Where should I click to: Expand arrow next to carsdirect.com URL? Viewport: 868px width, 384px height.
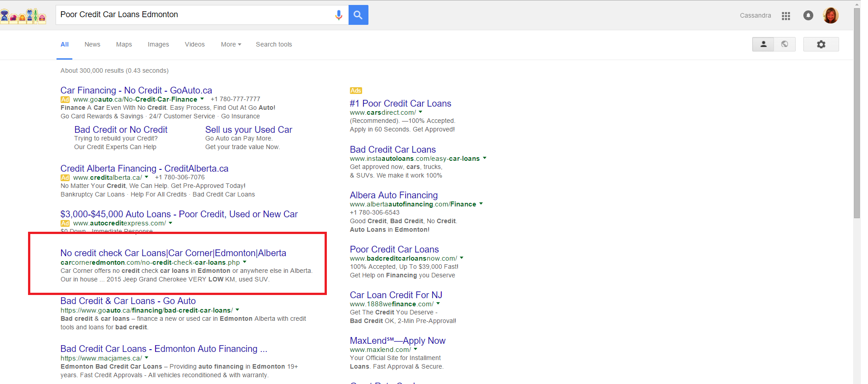tap(420, 112)
